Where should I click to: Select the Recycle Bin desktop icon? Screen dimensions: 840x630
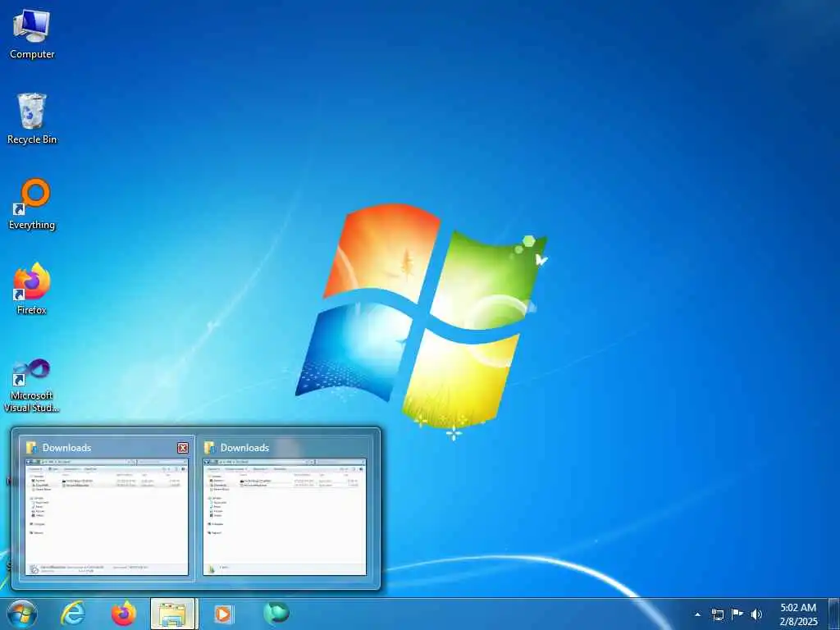(x=32, y=119)
